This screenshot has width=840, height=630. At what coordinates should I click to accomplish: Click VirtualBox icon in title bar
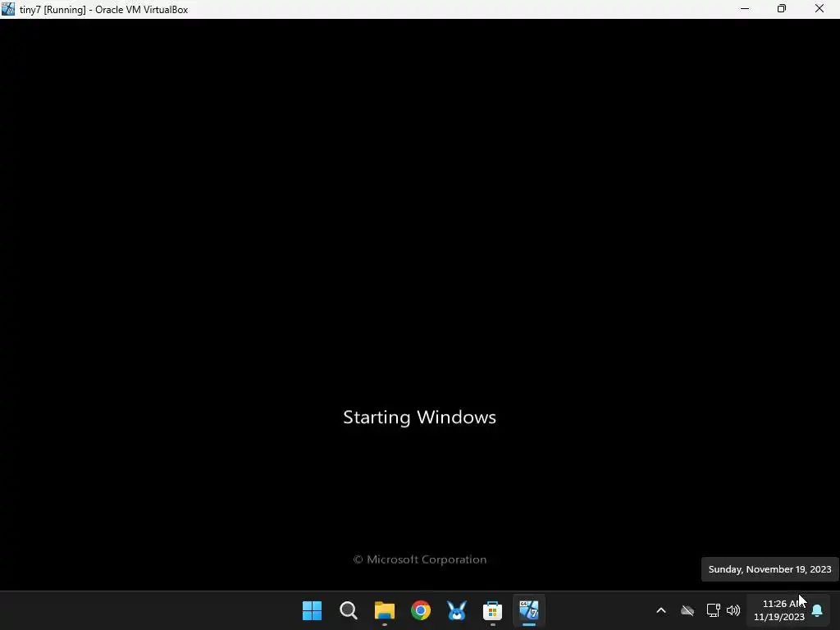[x=8, y=9]
